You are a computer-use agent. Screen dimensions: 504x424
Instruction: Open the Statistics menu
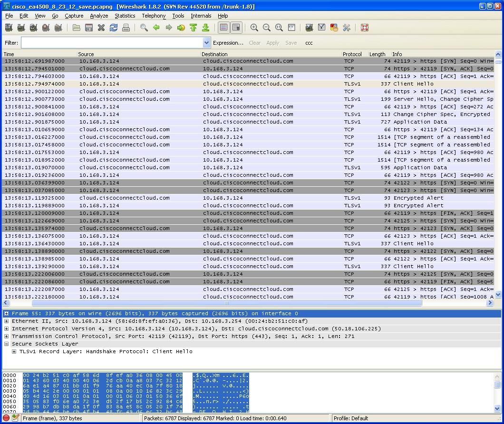point(125,16)
